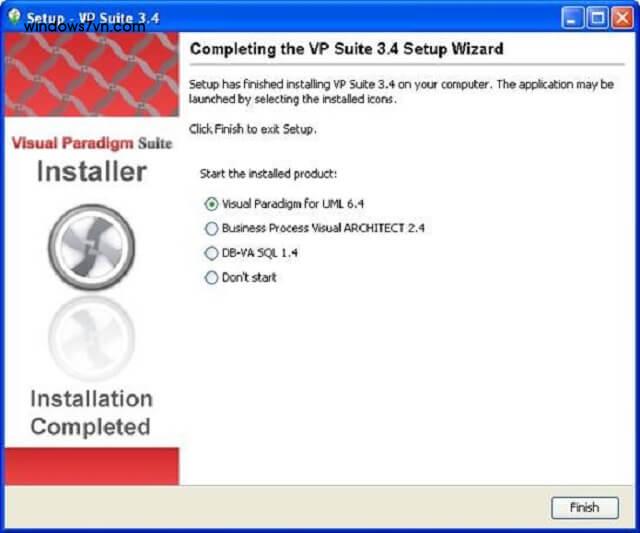Image resolution: width=640 pixels, height=533 pixels.
Task: Close the Setup wizard window
Action: pos(622,18)
